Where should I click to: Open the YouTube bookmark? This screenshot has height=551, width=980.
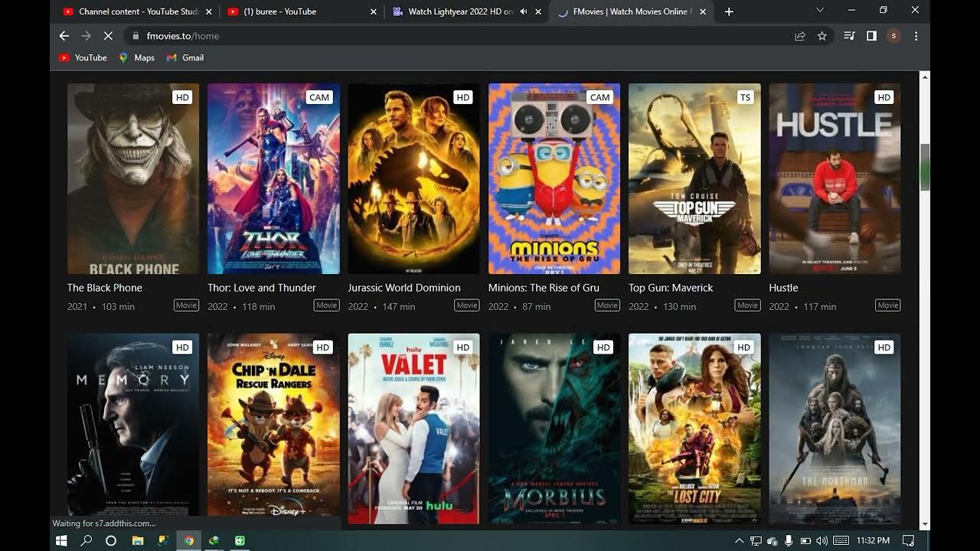(x=83, y=57)
